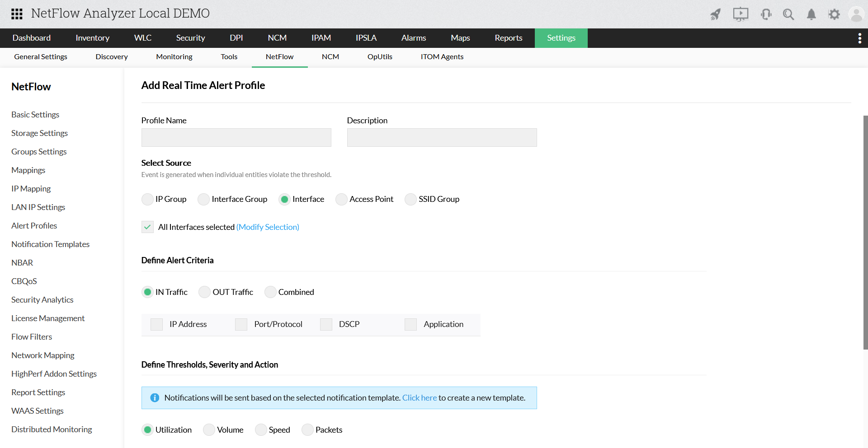The image size is (868, 448).
Task: Select the IP Group source radio button
Action: tap(147, 199)
